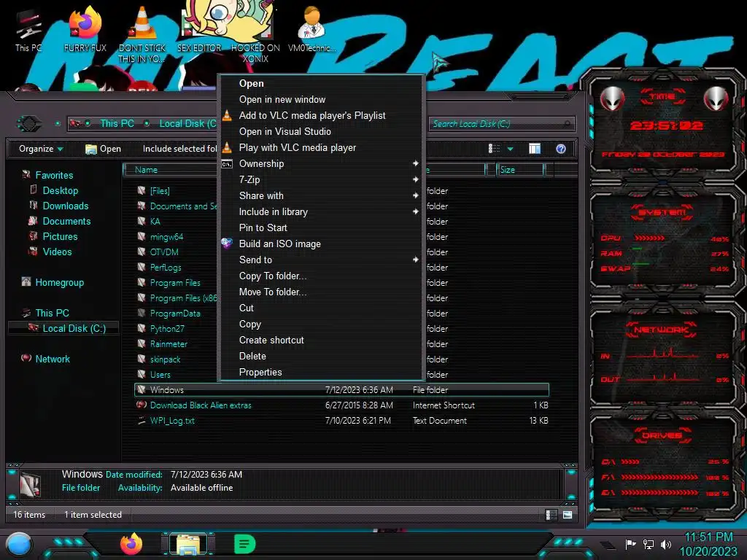Choose Add to VLC media player's Playlist

[323, 116]
